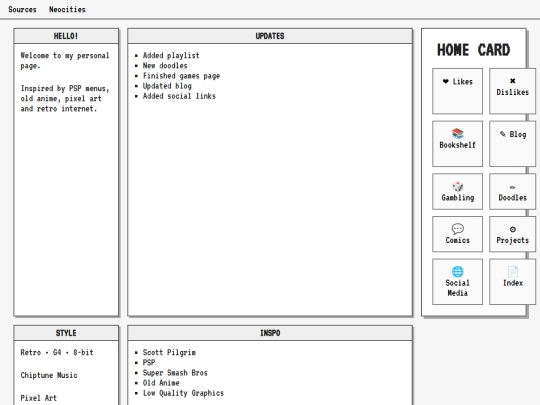Click the 'Finished games page' update entry
The width and height of the screenshot is (540, 405).
181,76
